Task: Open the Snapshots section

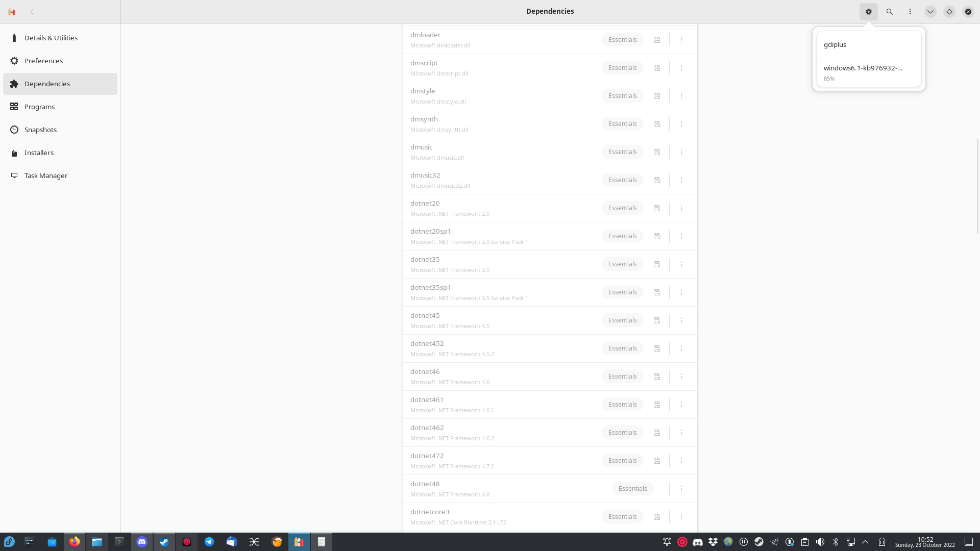Action: coord(40,130)
